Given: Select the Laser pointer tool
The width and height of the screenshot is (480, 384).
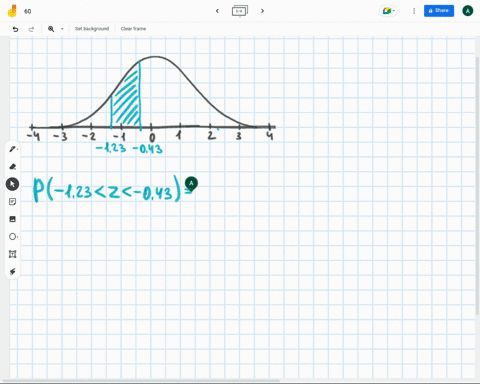Looking at the screenshot, I should (x=13, y=272).
